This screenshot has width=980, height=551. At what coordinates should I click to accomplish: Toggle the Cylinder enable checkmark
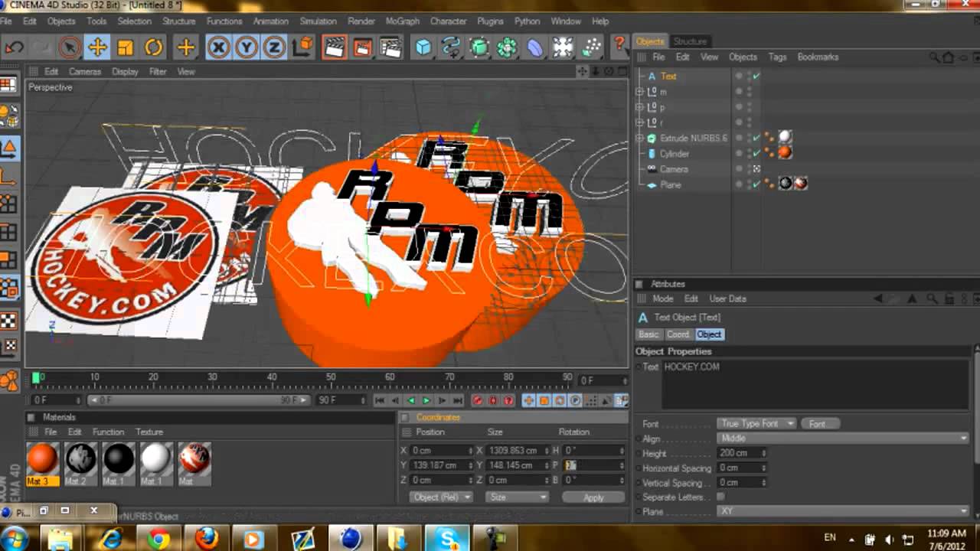point(756,154)
